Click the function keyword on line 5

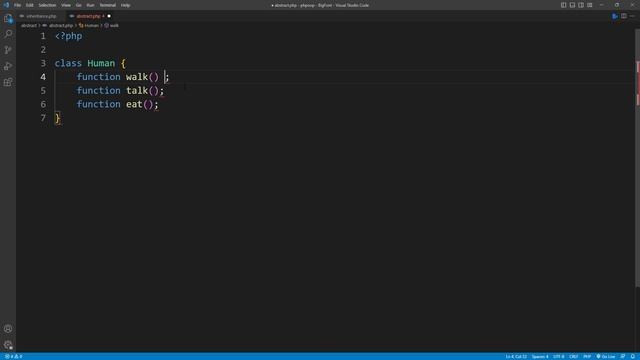[98, 91]
